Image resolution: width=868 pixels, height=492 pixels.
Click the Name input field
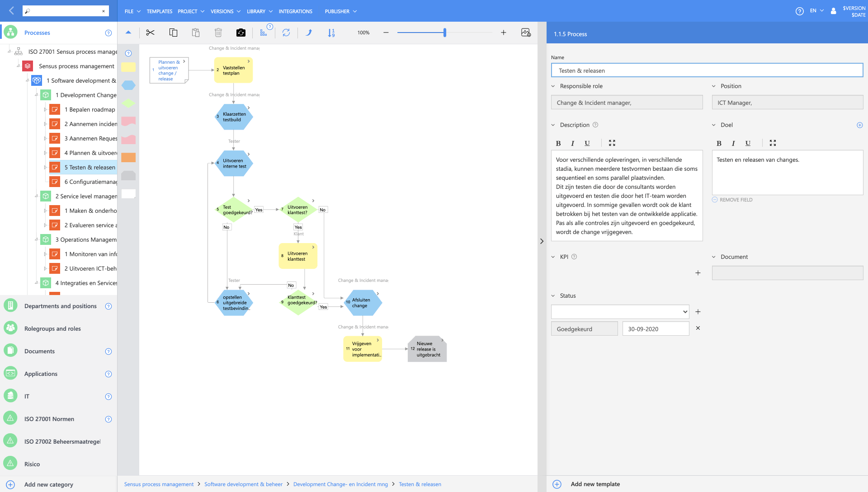click(x=707, y=70)
